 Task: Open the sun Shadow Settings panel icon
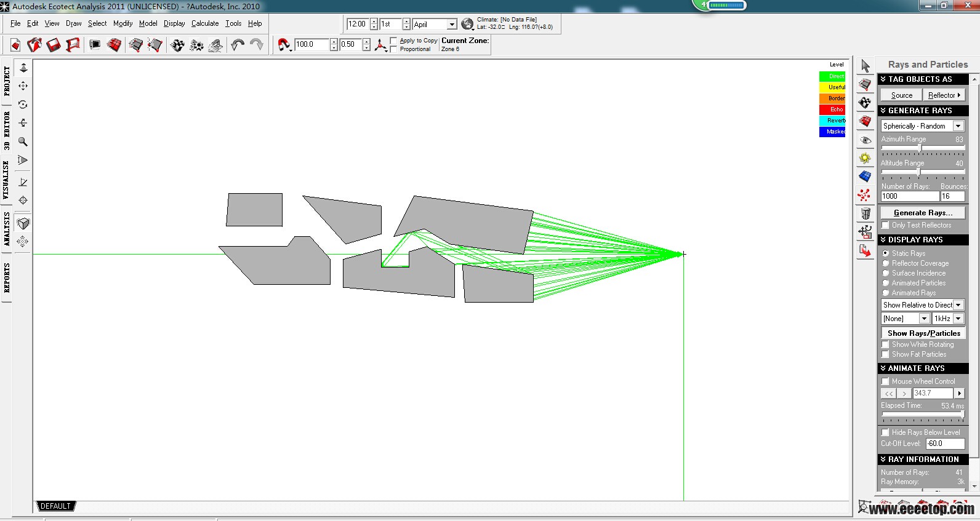(866, 158)
